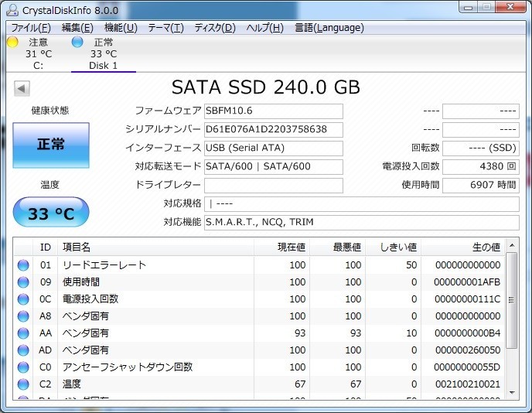This screenshot has height=413, width=532.
Task: Click the しきい値 column header
Action: point(393,247)
